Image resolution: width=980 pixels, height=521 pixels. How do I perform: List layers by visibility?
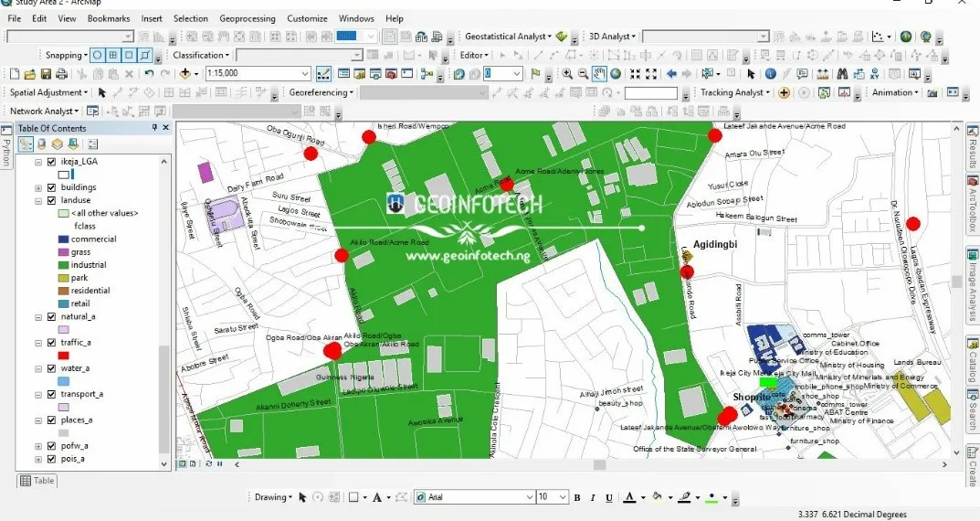pyautogui.click(x=57, y=144)
